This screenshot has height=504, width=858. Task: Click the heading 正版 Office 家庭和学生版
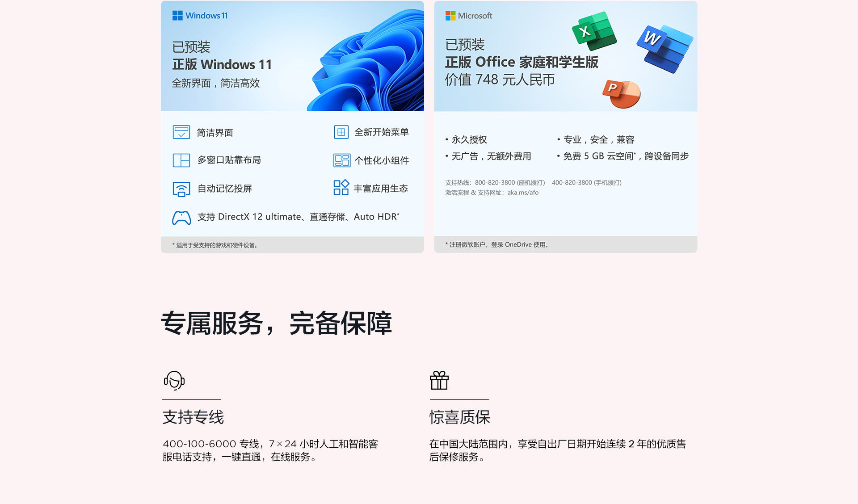[x=522, y=62]
